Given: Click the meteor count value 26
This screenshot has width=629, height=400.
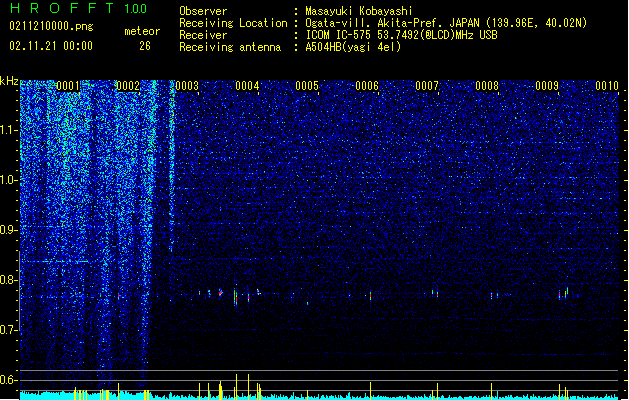Looking at the screenshot, I should pos(145,46).
